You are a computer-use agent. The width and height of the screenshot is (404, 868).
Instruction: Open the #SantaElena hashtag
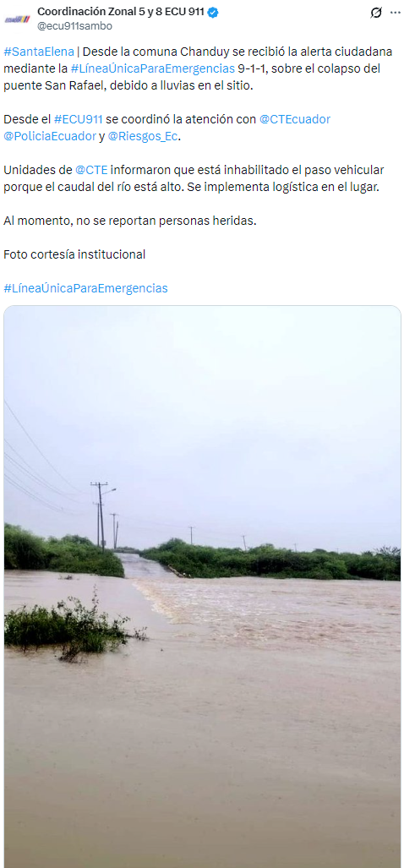point(39,52)
